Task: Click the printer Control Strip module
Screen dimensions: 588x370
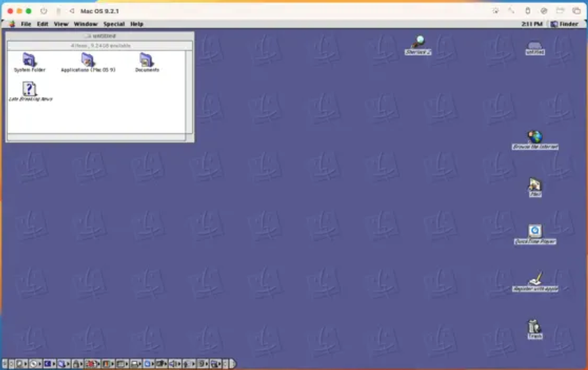Action: 135,363
